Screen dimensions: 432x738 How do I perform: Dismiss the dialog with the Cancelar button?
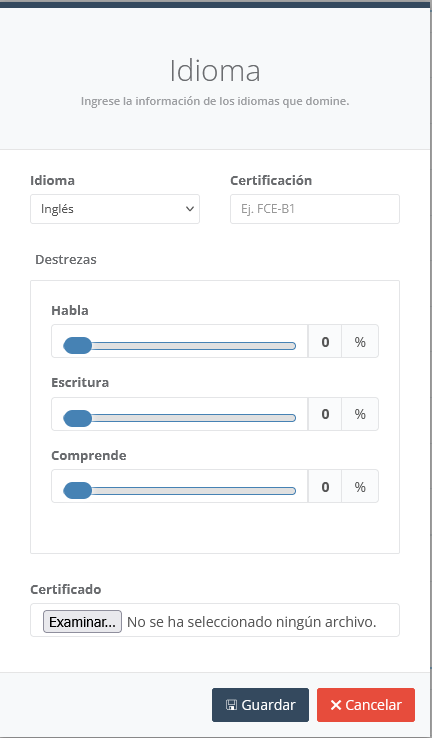pos(366,705)
